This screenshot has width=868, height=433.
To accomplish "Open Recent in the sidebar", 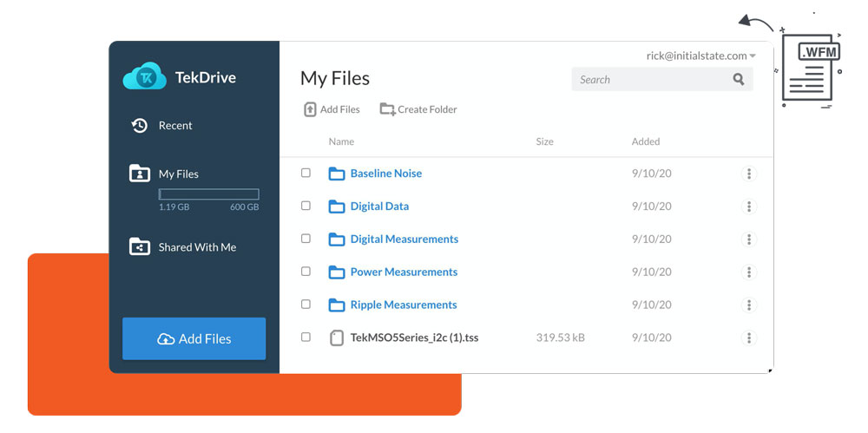I will 174,126.
